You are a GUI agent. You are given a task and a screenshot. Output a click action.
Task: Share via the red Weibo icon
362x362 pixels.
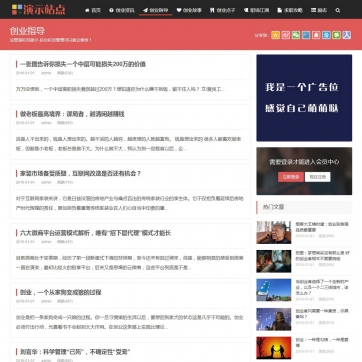pos(286,35)
